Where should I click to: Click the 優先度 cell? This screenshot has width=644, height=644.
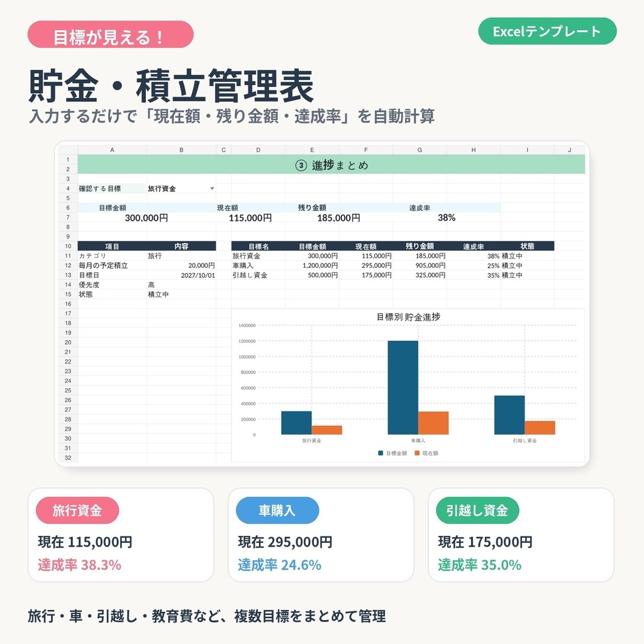click(x=112, y=285)
